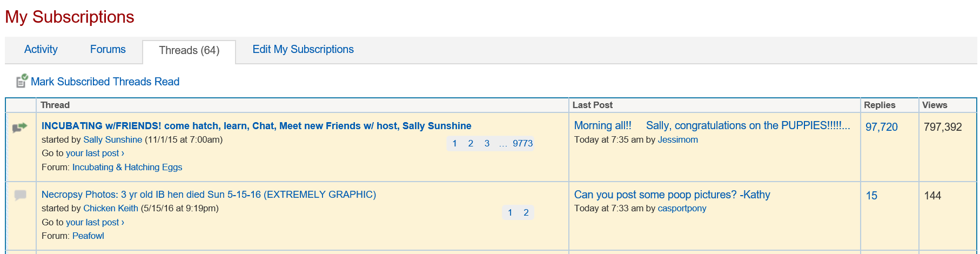
Task: Open the Necropsy Photos thread
Action: click(209, 195)
